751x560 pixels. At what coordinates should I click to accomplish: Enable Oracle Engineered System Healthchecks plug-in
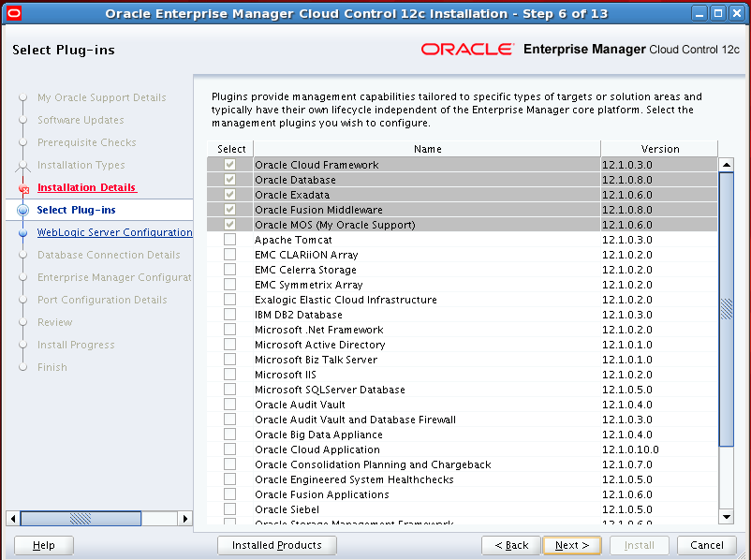click(x=230, y=479)
